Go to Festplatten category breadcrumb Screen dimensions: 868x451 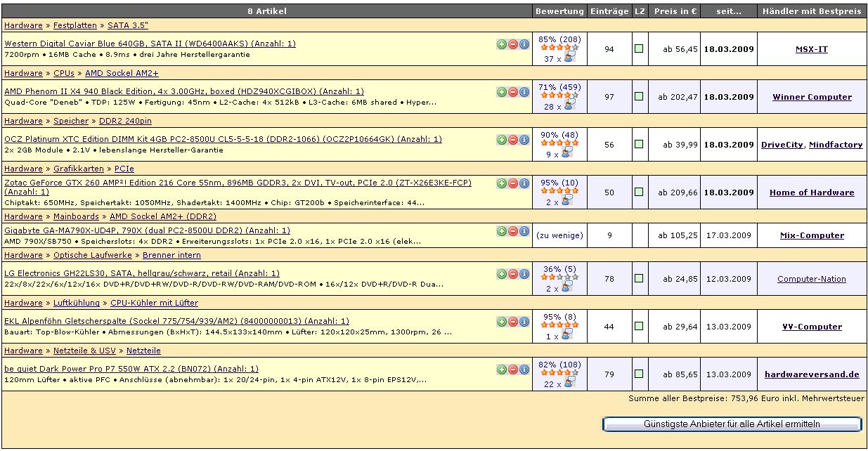(x=75, y=25)
